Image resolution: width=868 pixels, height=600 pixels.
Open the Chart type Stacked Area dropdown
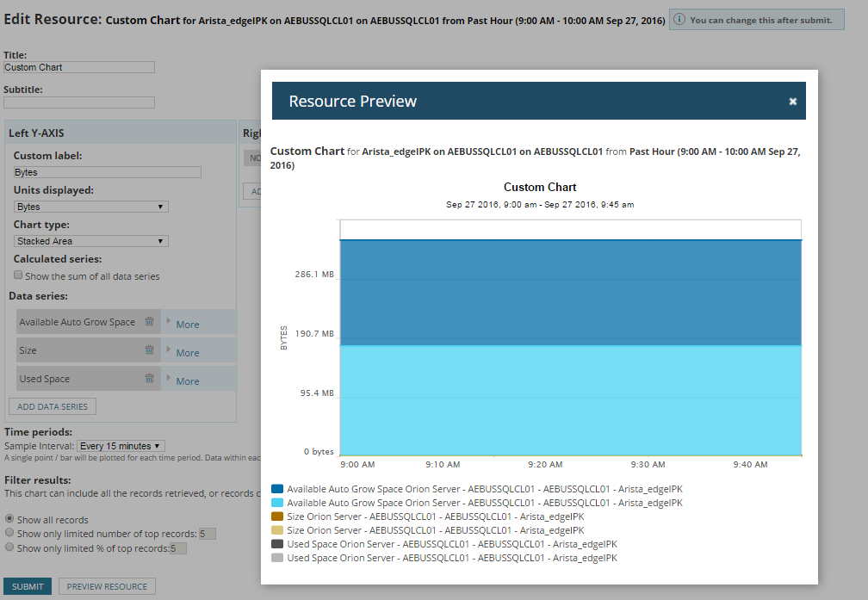90,241
